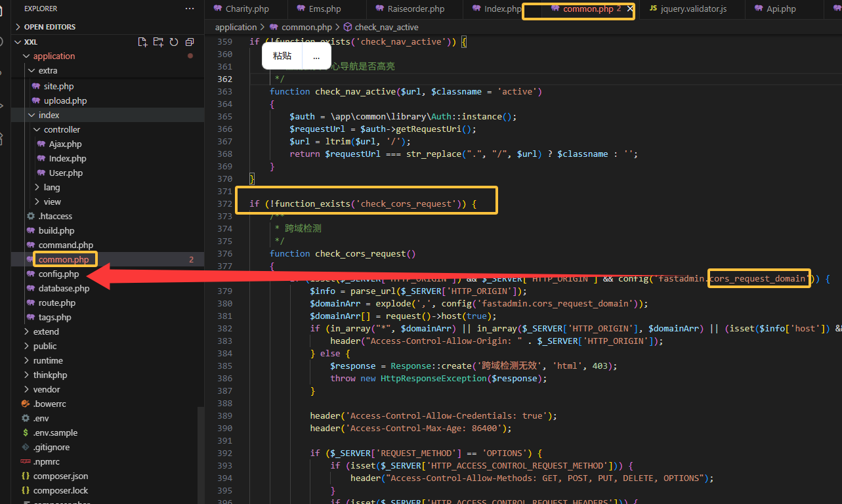The width and height of the screenshot is (842, 504).
Task: Click check_nav_active breadcrumb symbol
Action: (386, 27)
